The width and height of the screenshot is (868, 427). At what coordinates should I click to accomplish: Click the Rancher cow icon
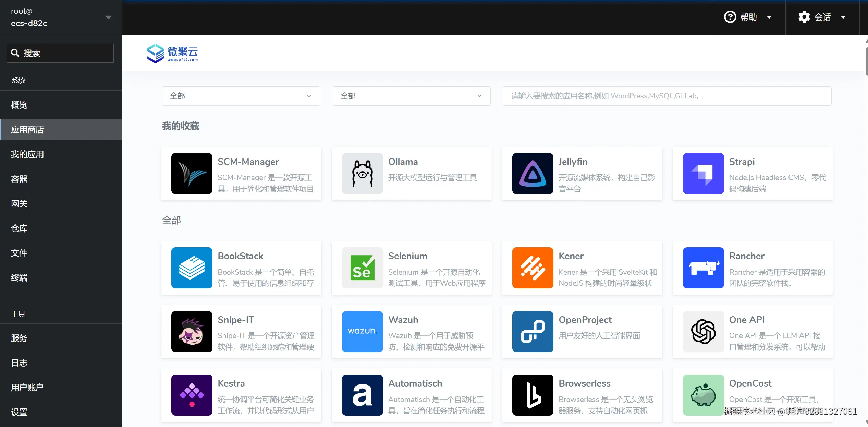click(703, 268)
